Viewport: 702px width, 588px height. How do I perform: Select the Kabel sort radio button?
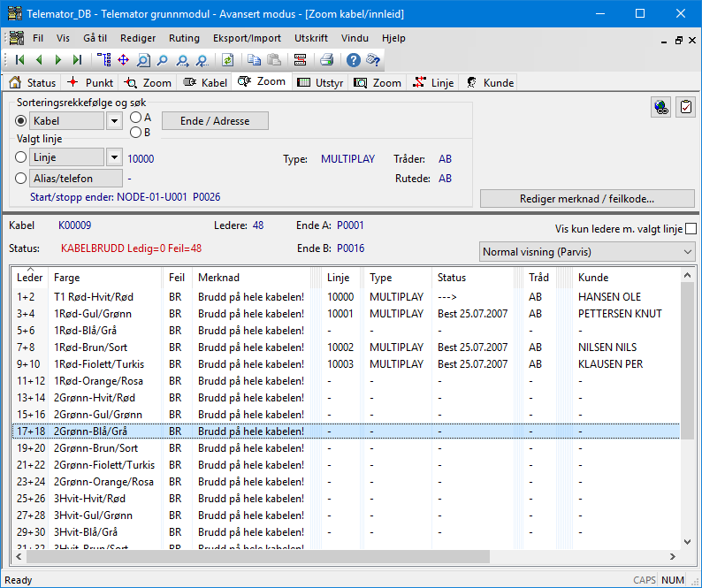pyautogui.click(x=20, y=121)
